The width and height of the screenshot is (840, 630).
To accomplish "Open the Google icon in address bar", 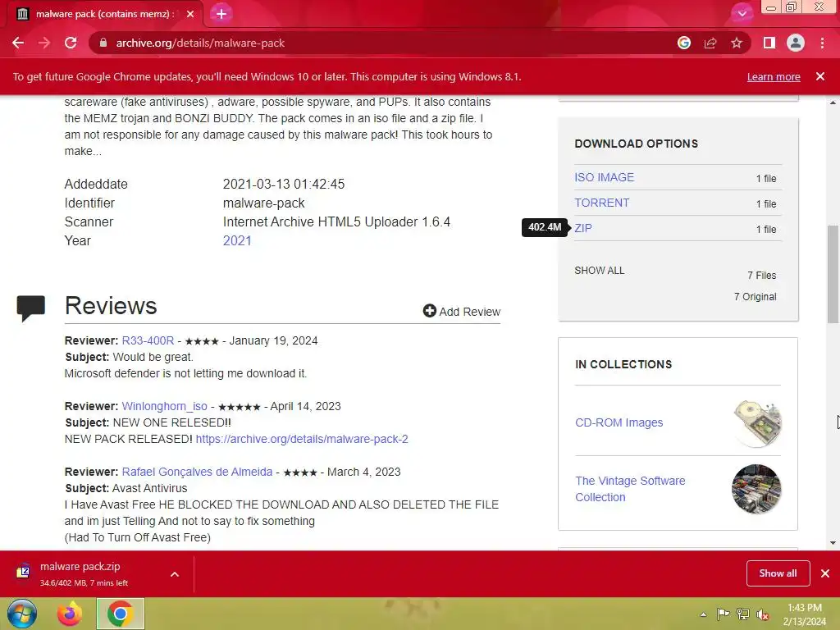I will tap(684, 43).
